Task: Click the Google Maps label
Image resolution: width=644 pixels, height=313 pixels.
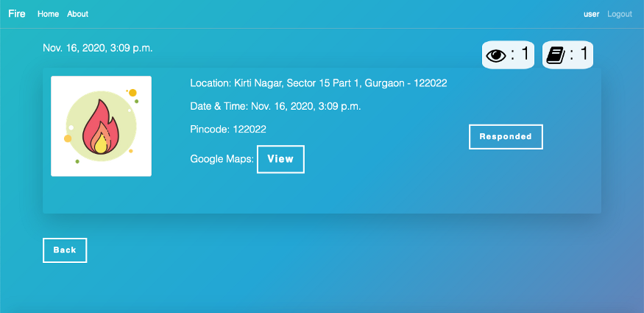Action: (x=222, y=159)
